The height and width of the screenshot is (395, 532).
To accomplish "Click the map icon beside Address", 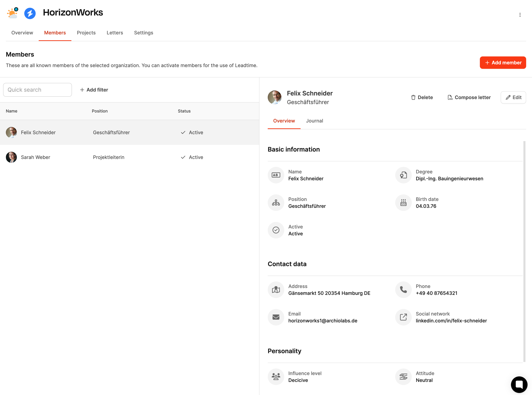I will [x=276, y=290].
